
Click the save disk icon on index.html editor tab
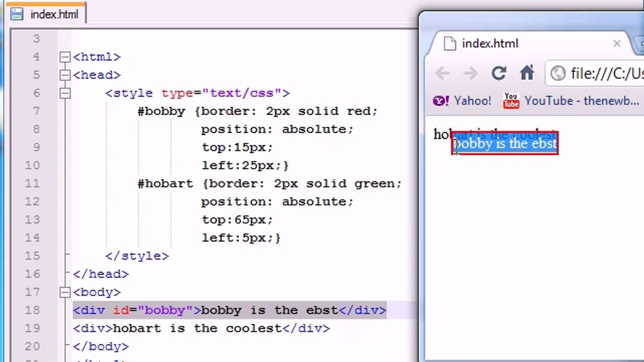[17, 14]
